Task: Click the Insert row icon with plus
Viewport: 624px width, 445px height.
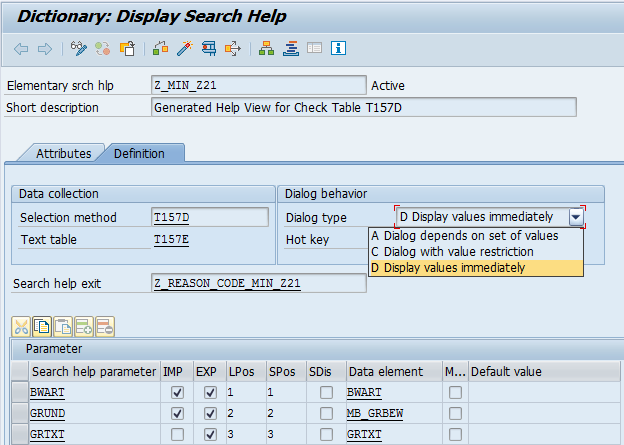Action: coord(84,327)
